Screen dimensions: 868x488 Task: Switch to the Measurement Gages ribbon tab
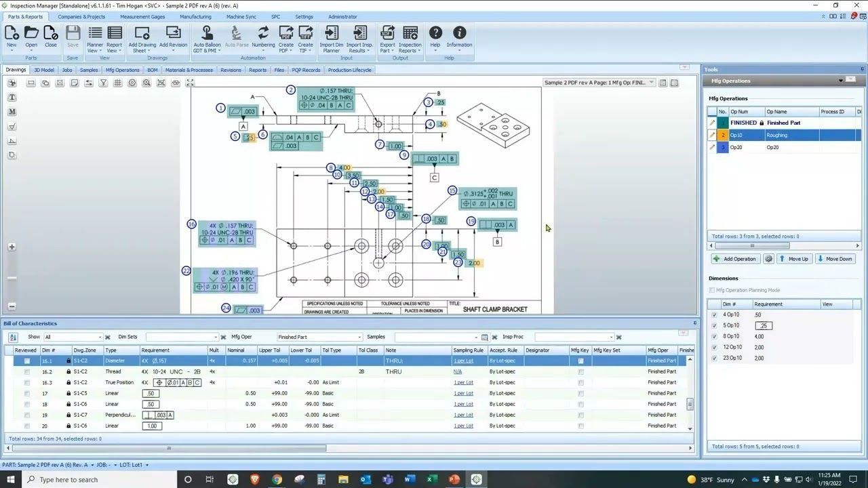click(142, 16)
